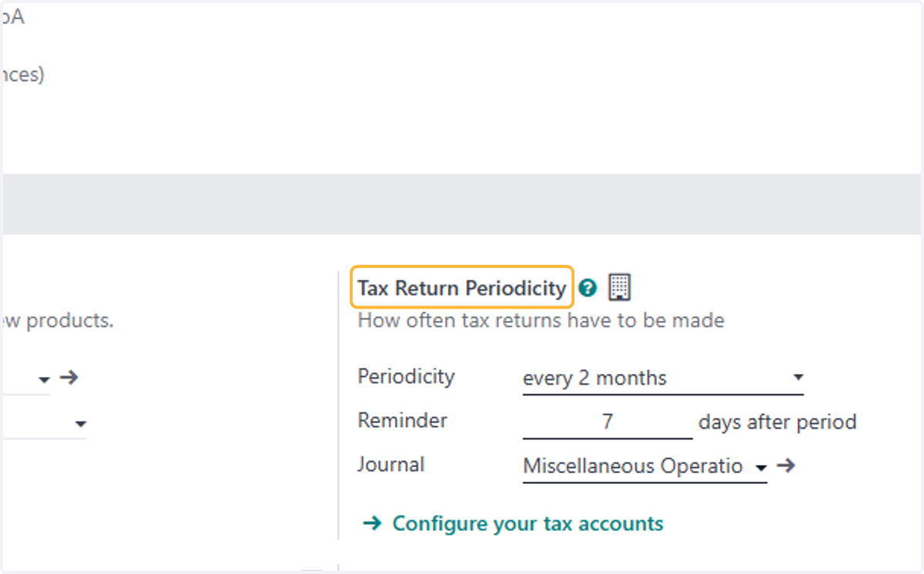Viewport: 924px width, 574px height.
Task: Open Configure your tax accounts link
Action: coord(513,524)
